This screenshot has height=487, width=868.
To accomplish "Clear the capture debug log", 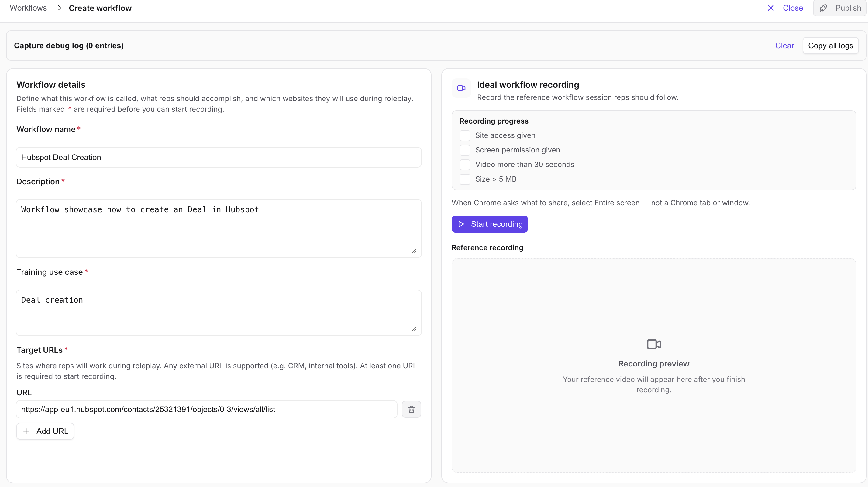I will [x=784, y=46].
